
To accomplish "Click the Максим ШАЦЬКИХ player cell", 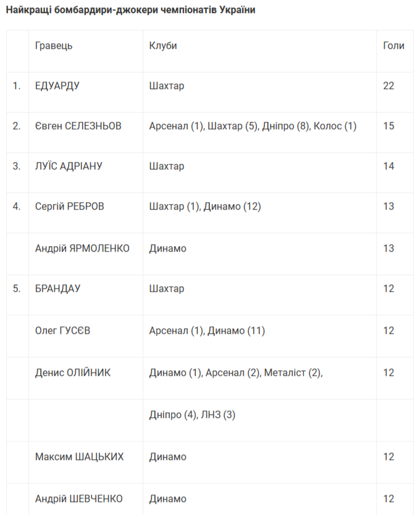I will coord(80,457).
